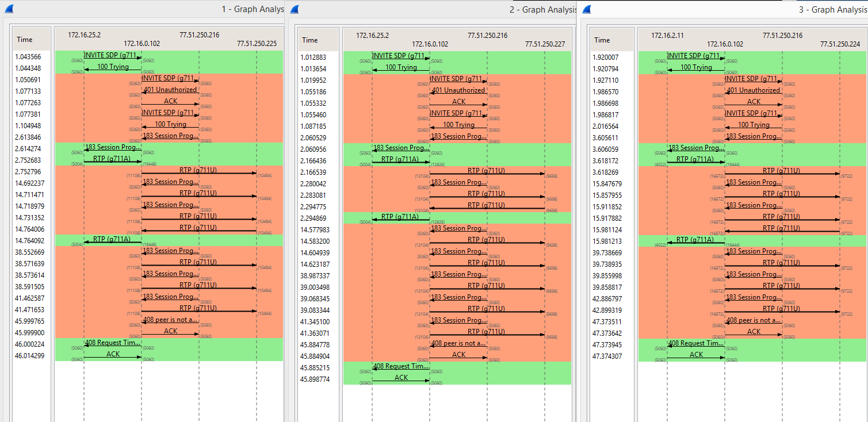
Task: Click host header 172.16.2.11 in graph 3
Action: click(667, 35)
